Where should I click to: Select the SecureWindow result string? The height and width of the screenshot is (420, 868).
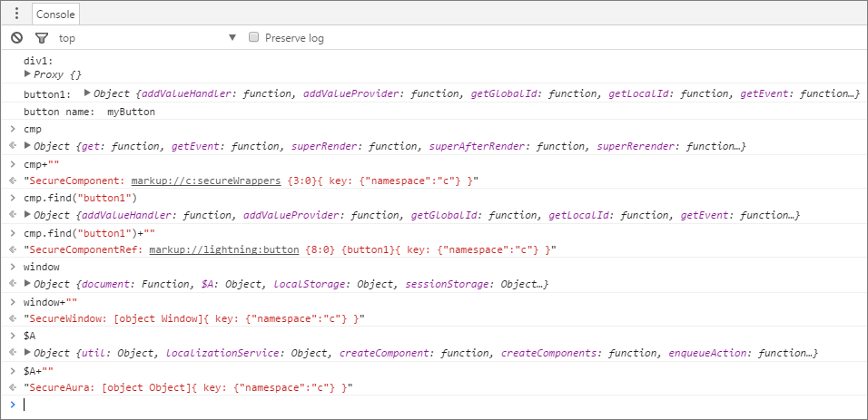coord(193,318)
